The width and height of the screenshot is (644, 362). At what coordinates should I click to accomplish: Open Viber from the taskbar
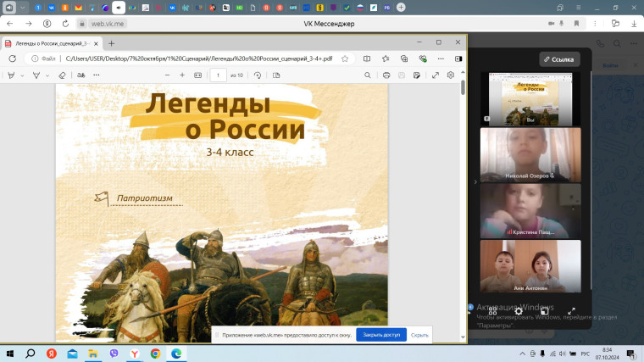114,354
